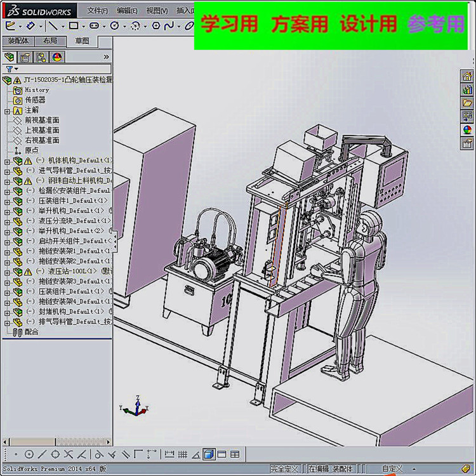This screenshot has height=476, width=476.
Task: Toggle the angle snap
Action: [196, 454]
